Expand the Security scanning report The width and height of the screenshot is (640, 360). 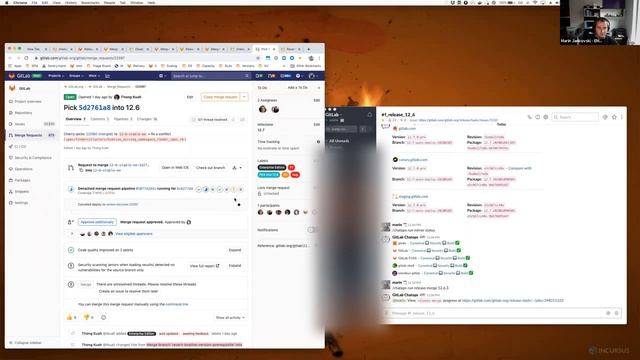[235, 266]
